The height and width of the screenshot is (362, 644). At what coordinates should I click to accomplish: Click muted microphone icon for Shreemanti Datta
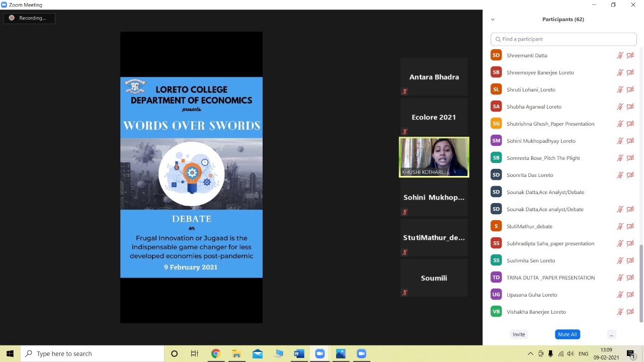click(620, 55)
